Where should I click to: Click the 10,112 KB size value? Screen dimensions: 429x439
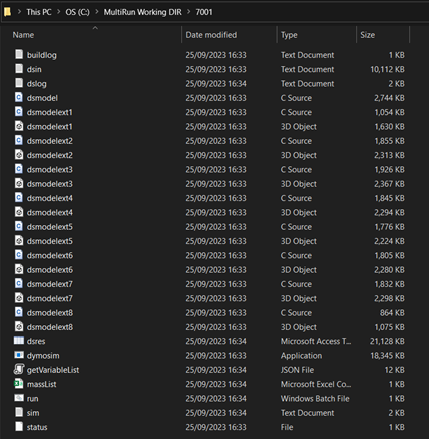(387, 69)
